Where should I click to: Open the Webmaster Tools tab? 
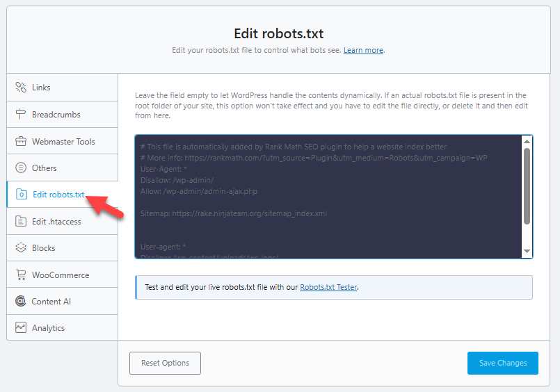pos(63,141)
